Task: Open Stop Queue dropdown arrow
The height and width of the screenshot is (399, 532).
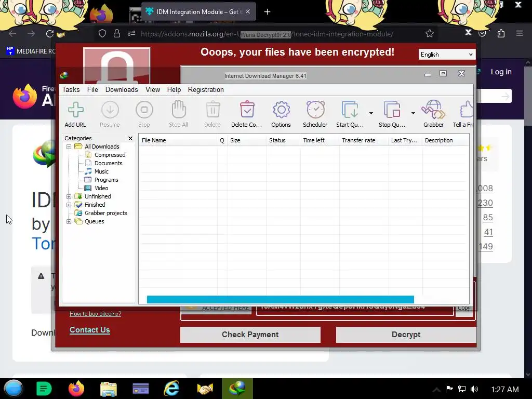Action: pyautogui.click(x=413, y=113)
